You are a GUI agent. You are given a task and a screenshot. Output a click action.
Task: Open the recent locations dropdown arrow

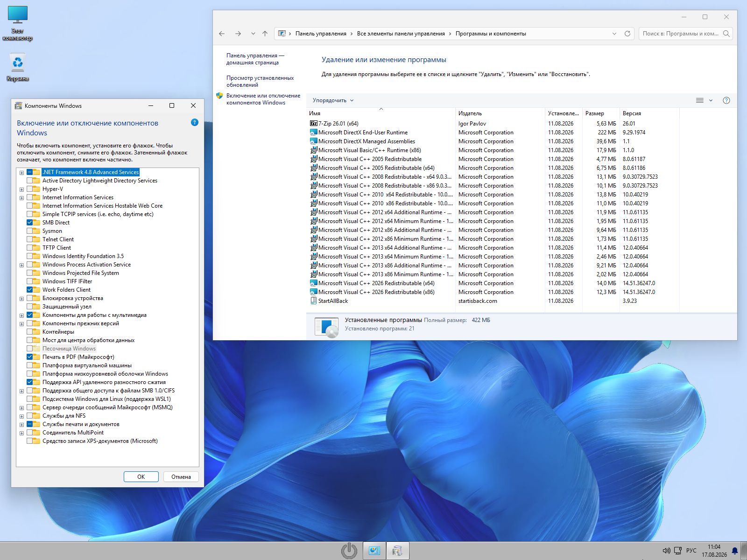(x=253, y=34)
